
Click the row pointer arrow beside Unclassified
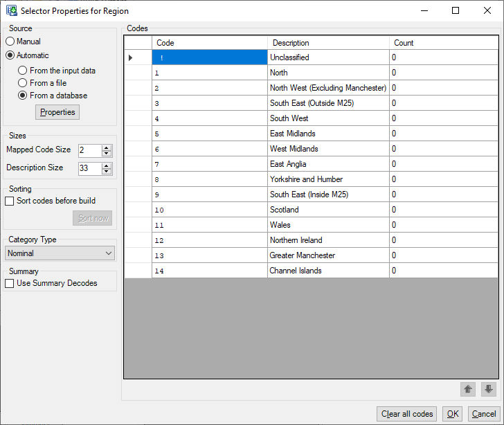[130, 57]
